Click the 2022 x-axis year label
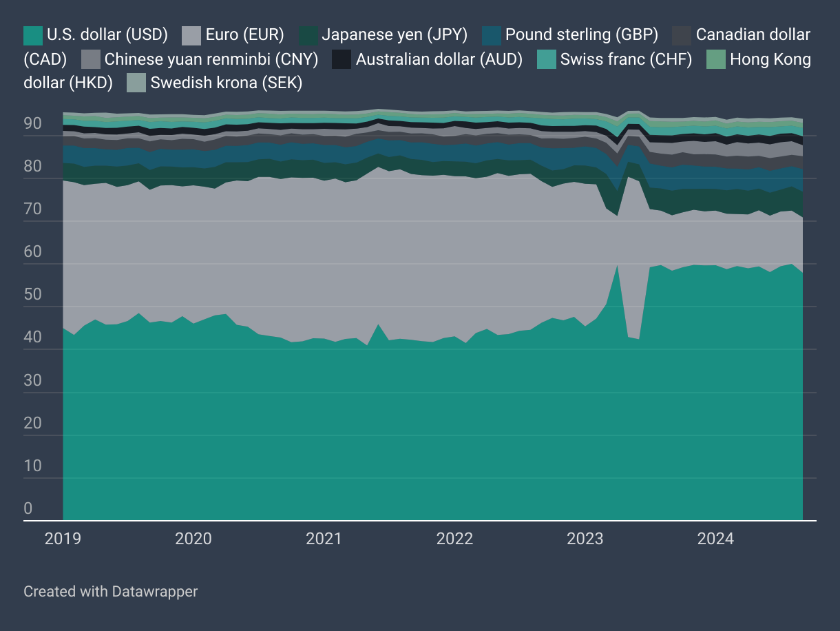Image resolution: width=840 pixels, height=631 pixels. 454,539
